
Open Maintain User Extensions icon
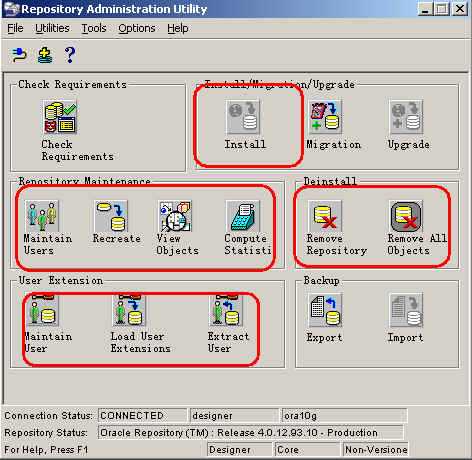pos(42,310)
